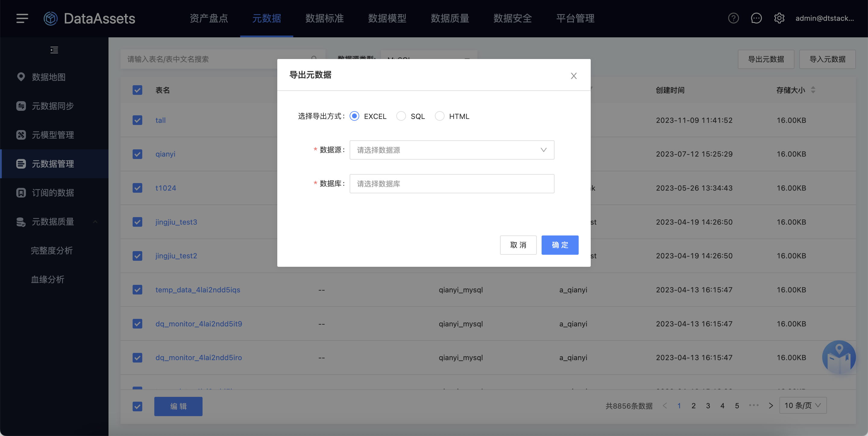Open 订阅的数据 sidebar item
The width and height of the screenshot is (868, 436).
(54, 193)
